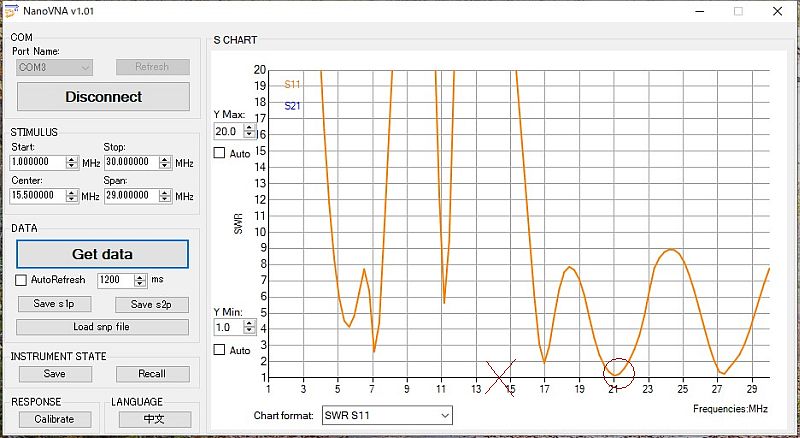Maximize the NanoVNA window
Viewport: 800px width, 438px height.
[738, 11]
